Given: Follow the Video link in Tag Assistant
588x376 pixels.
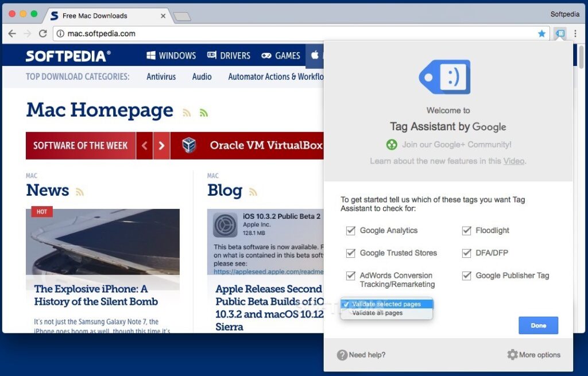Looking at the screenshot, I should tap(514, 161).
